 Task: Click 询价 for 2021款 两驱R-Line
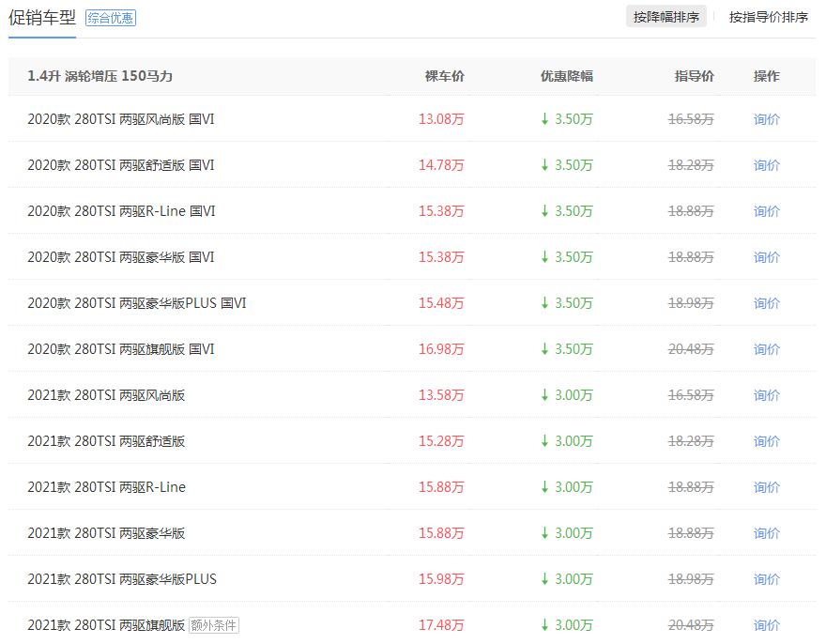(x=767, y=487)
